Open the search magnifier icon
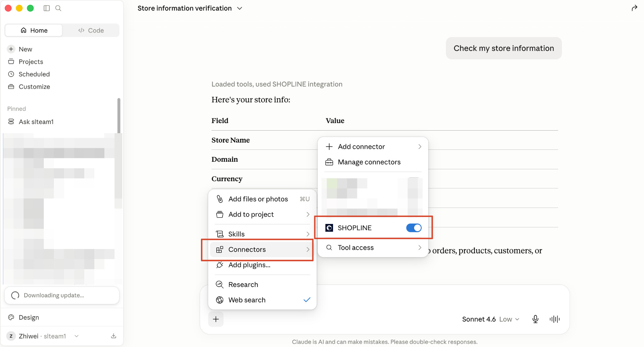 pos(58,8)
